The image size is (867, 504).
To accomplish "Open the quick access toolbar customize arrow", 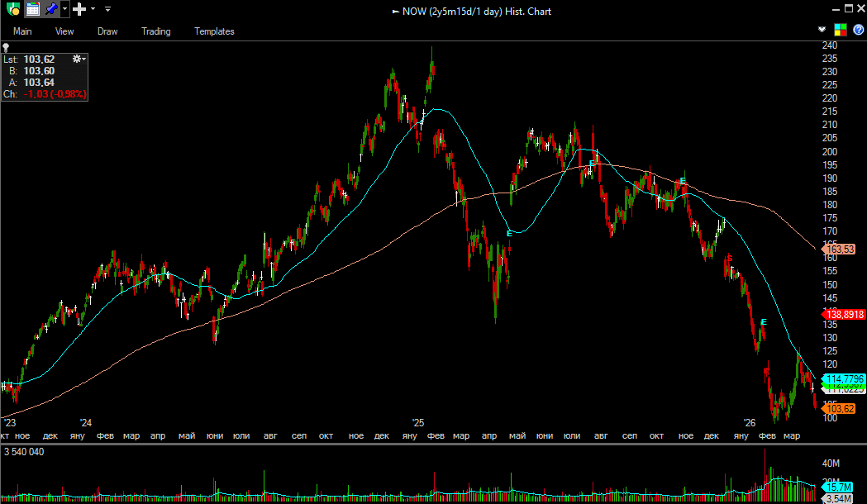I will click(x=108, y=9).
